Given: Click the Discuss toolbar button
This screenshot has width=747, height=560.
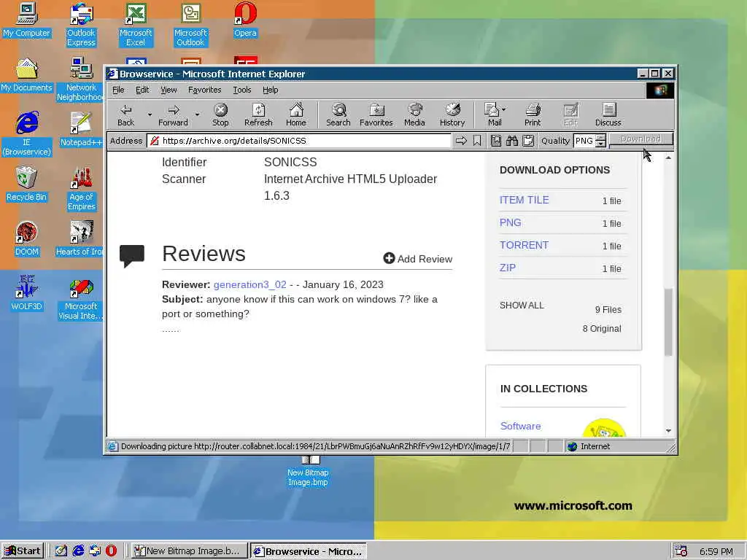Looking at the screenshot, I should pyautogui.click(x=608, y=114).
